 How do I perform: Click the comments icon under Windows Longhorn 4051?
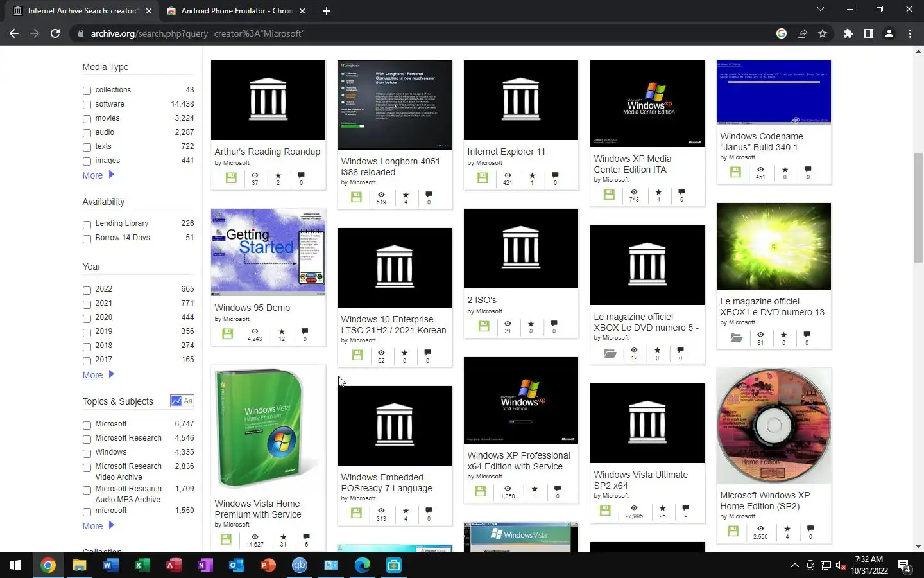(429, 195)
